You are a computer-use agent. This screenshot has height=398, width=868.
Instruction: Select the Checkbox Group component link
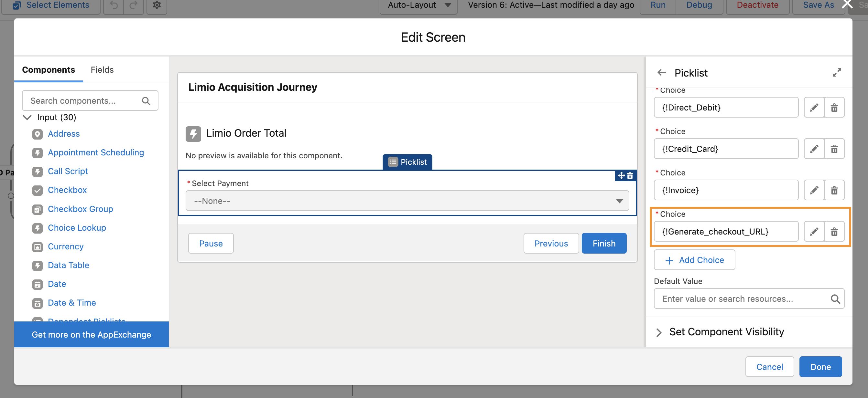coord(80,209)
